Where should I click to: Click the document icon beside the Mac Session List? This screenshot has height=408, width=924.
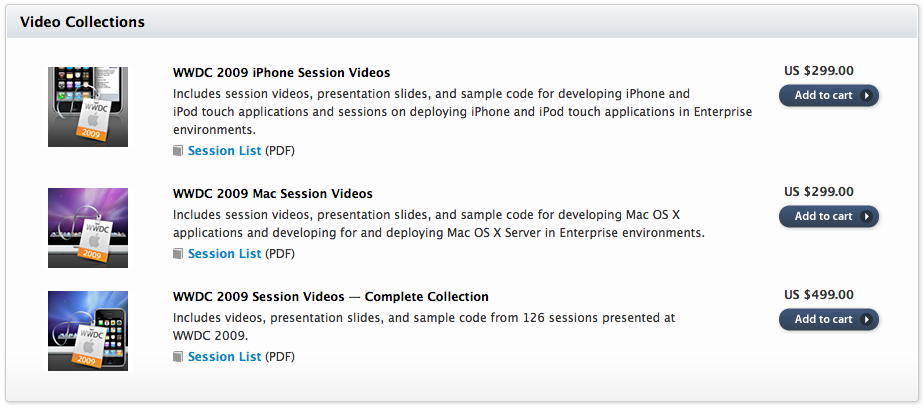178,254
